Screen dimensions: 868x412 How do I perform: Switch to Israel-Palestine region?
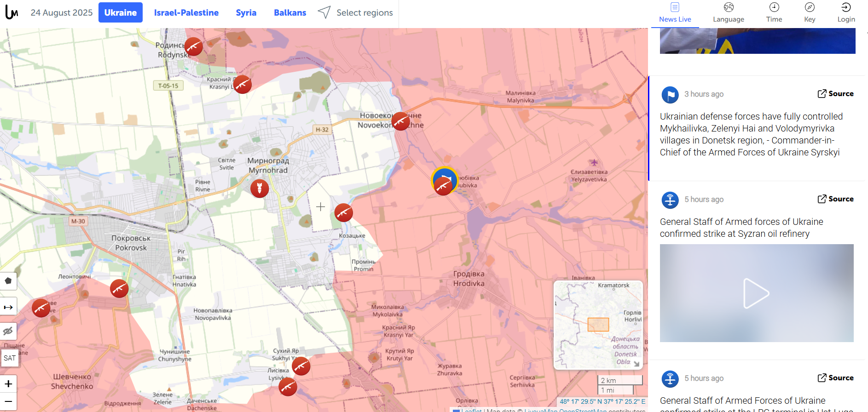[x=186, y=12]
